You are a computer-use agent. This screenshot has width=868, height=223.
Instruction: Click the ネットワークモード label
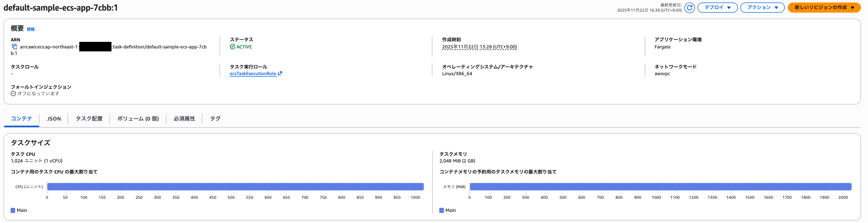(x=675, y=67)
